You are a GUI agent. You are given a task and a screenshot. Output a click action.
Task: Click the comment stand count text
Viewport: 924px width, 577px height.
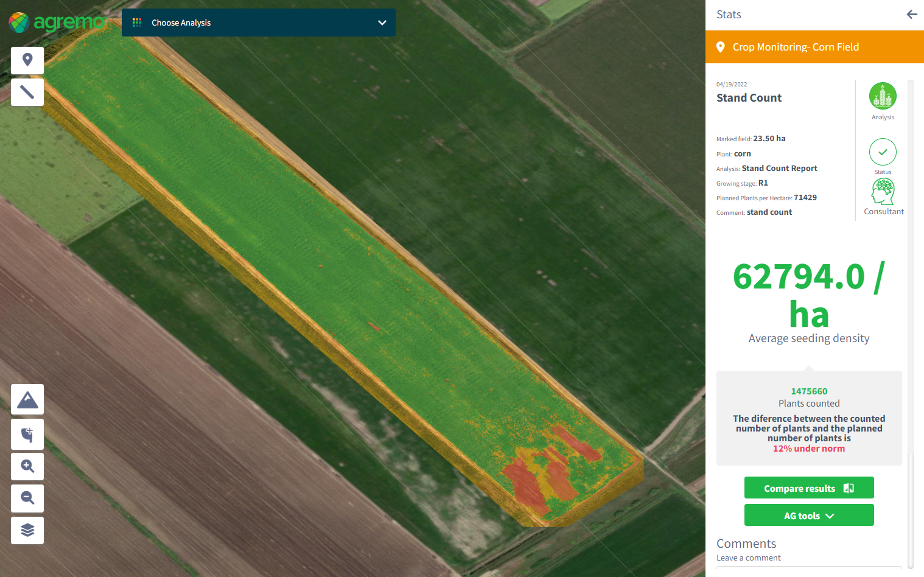pyautogui.click(x=769, y=212)
